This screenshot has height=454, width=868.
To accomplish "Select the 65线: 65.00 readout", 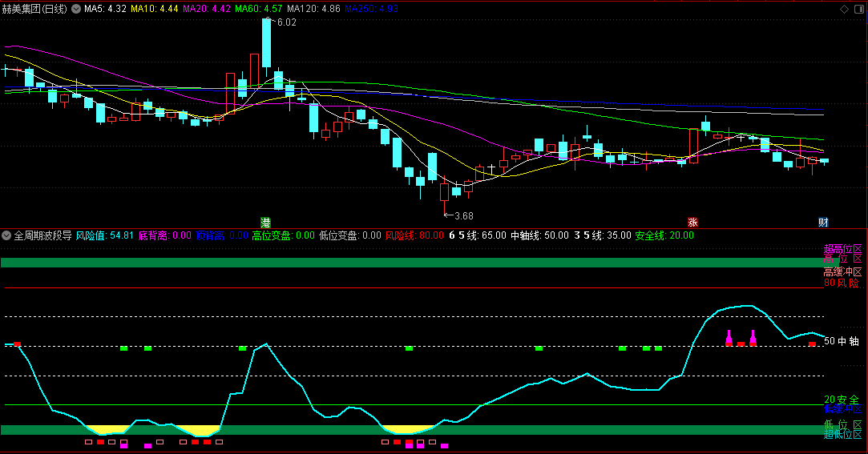I will tap(477, 235).
